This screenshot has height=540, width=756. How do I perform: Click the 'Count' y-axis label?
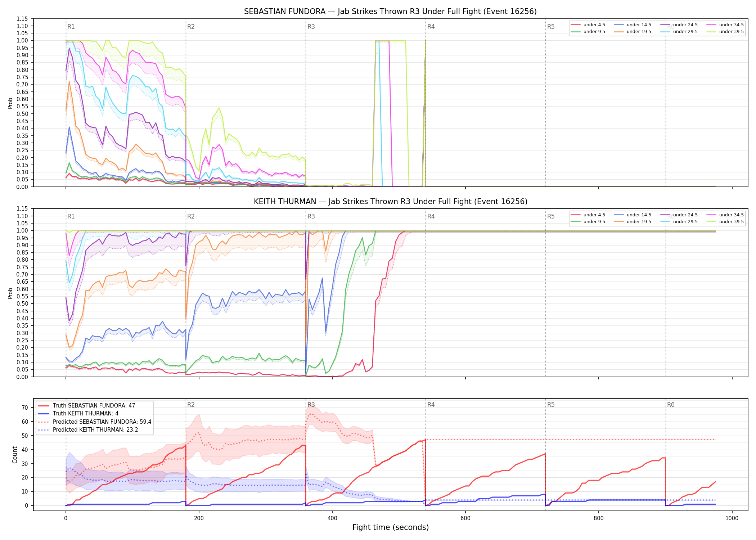15,455
